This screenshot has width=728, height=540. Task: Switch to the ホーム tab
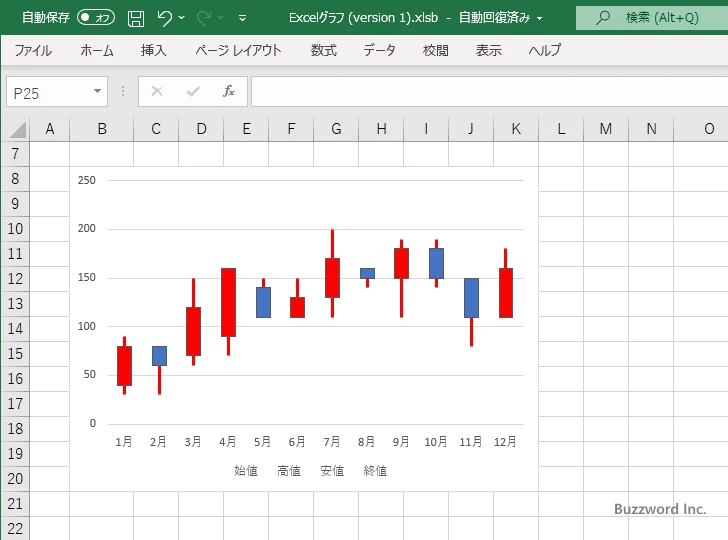tap(97, 50)
